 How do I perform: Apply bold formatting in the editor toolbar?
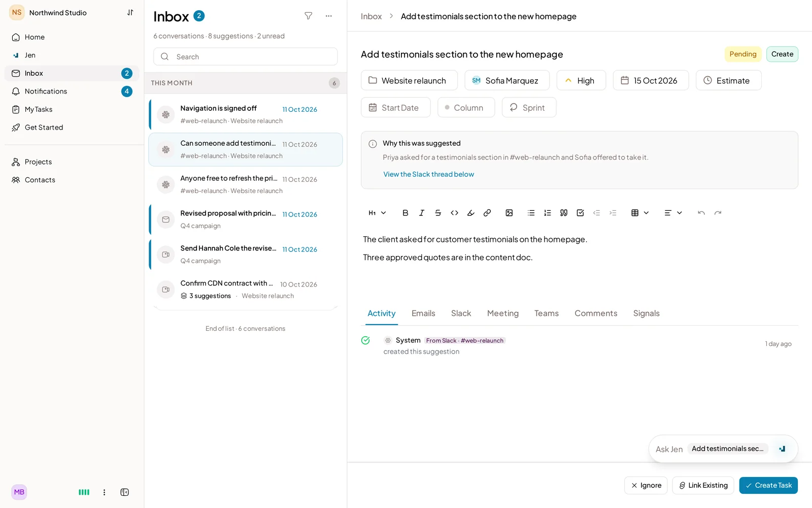405,213
